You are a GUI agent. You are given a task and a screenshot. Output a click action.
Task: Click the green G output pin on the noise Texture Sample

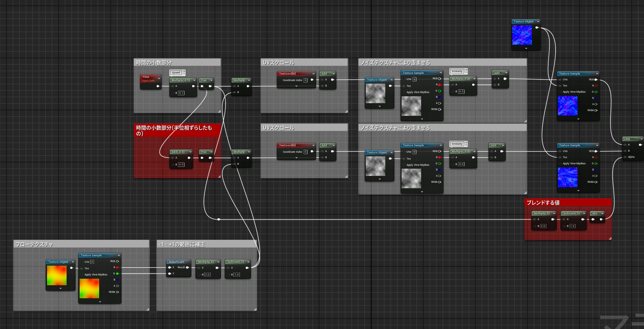440,92
